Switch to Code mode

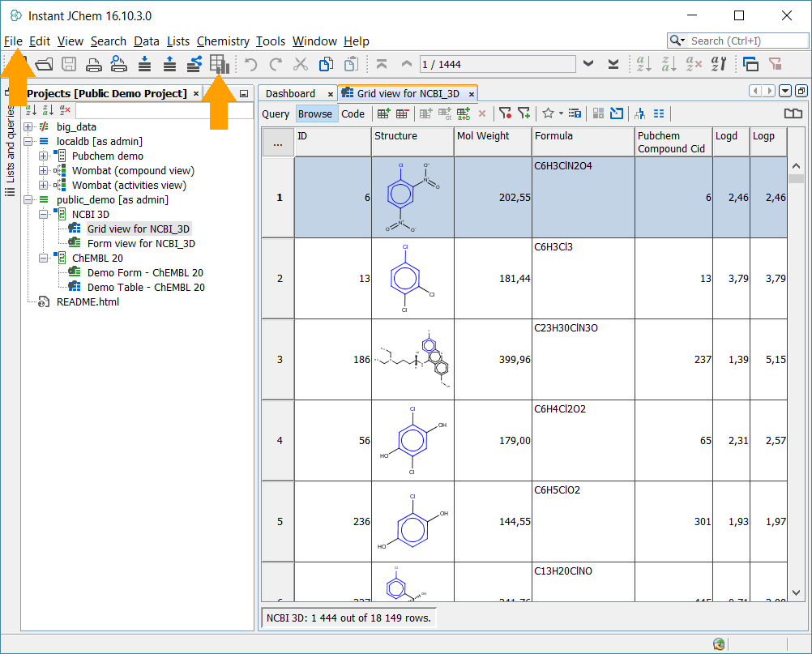click(353, 114)
